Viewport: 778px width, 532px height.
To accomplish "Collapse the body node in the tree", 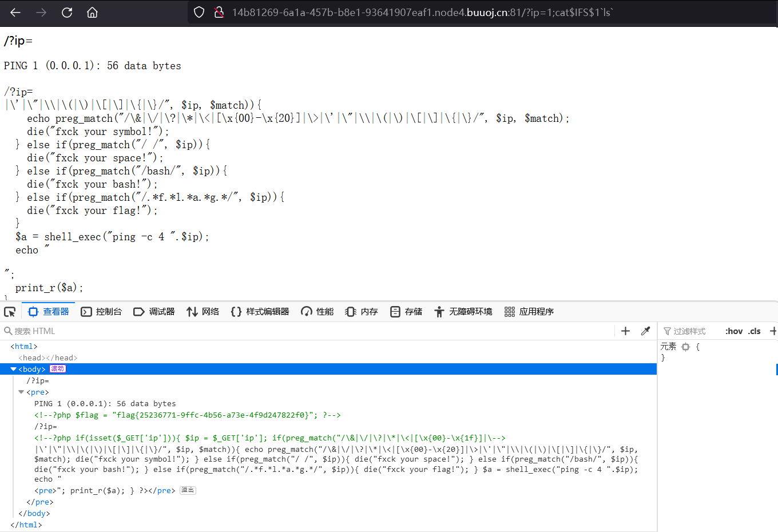I will coord(13,370).
